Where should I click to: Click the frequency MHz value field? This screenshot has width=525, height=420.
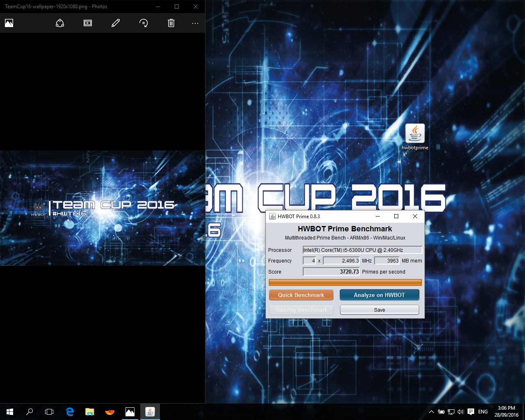tap(342, 260)
